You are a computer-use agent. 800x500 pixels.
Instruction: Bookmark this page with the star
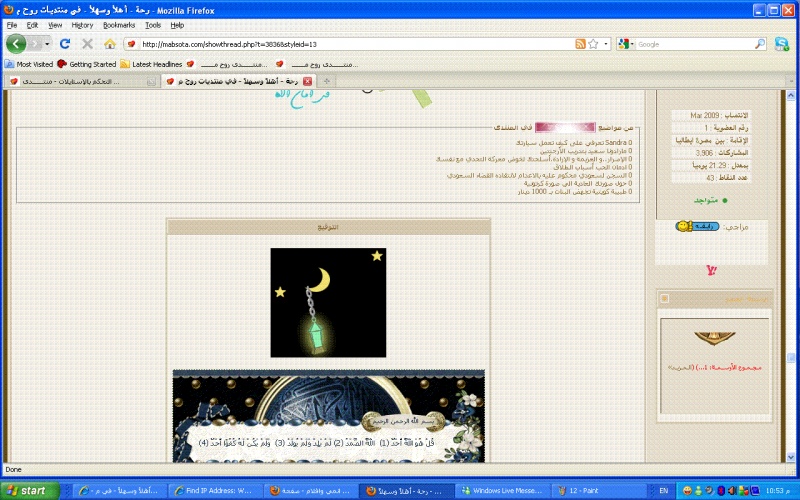pyautogui.click(x=593, y=44)
